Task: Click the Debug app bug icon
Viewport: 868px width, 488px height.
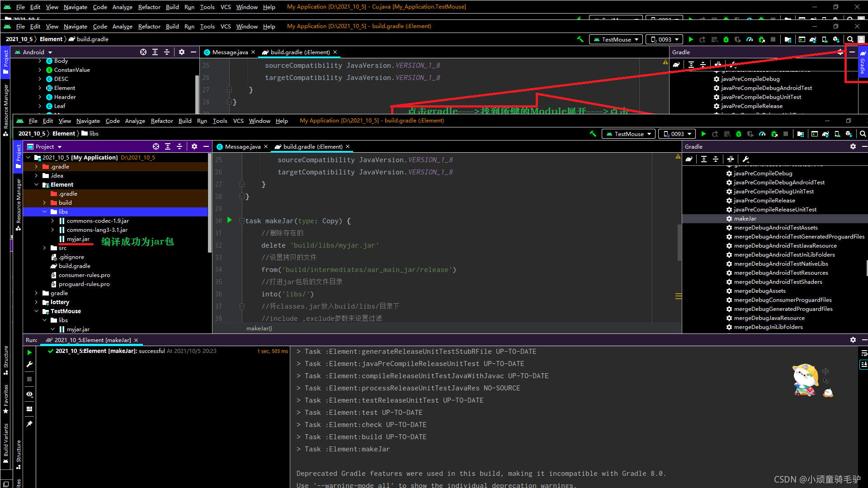Action: click(x=739, y=134)
